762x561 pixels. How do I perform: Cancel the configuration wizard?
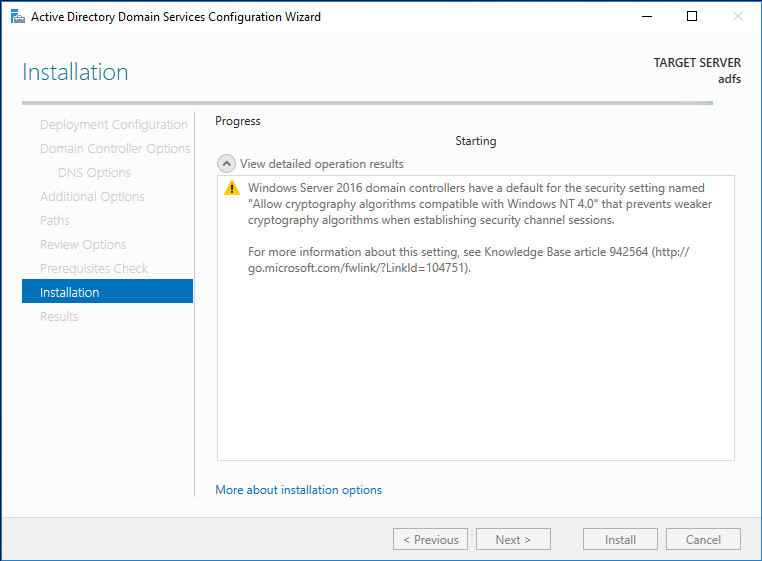point(703,540)
